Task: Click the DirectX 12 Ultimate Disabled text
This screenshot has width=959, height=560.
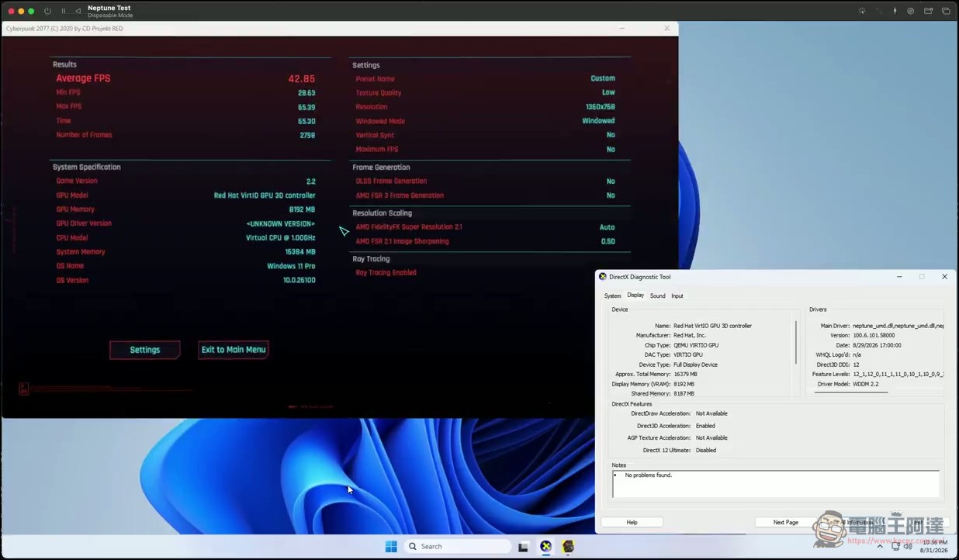Action: point(706,450)
